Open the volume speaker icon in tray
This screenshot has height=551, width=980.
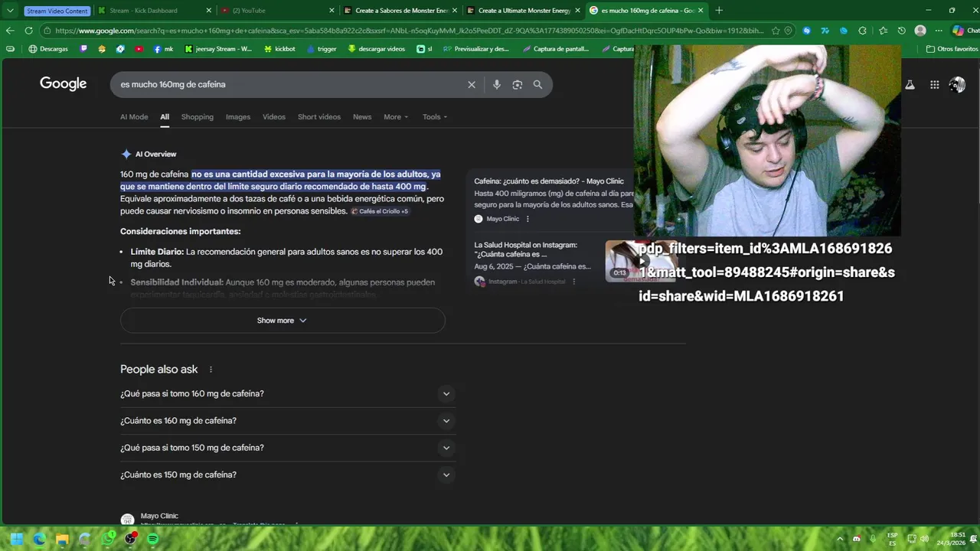pos(925,539)
